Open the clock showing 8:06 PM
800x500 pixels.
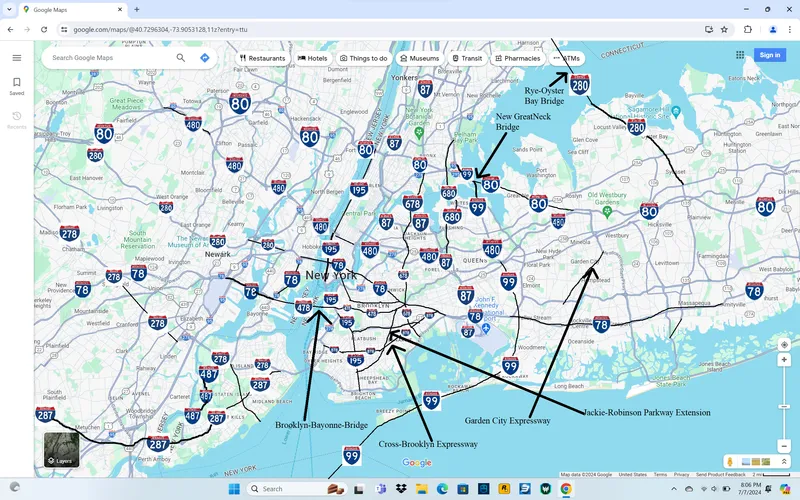(x=751, y=488)
